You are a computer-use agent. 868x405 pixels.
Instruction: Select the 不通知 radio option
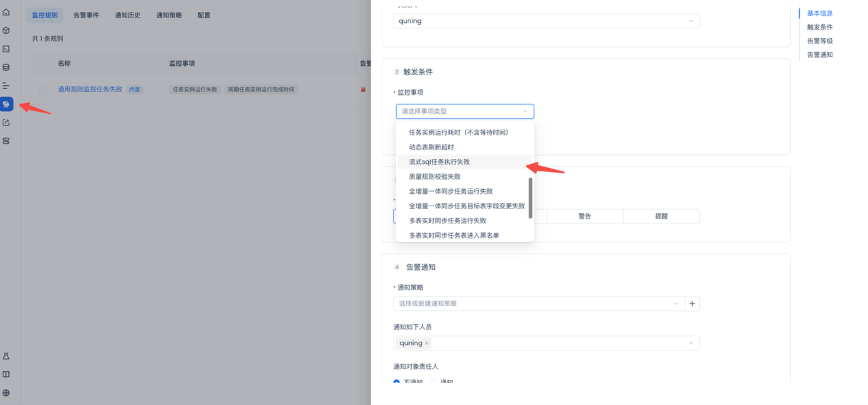click(x=397, y=381)
